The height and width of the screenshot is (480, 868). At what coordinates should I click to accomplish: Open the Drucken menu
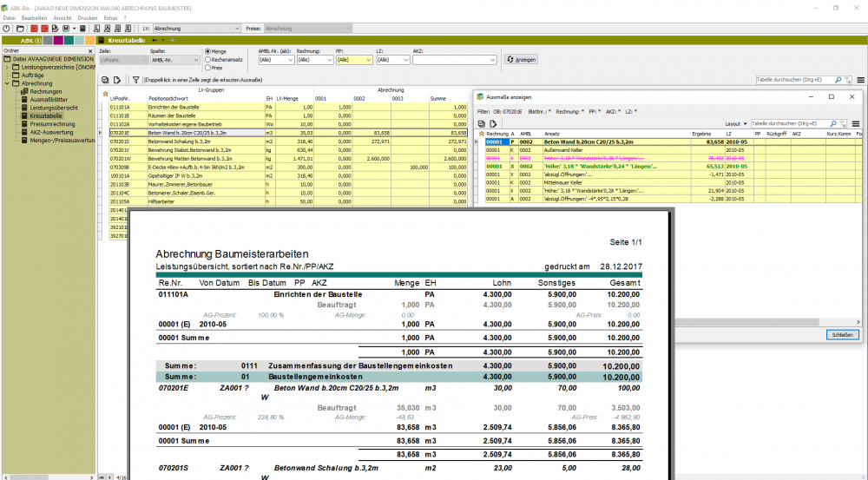coord(88,18)
